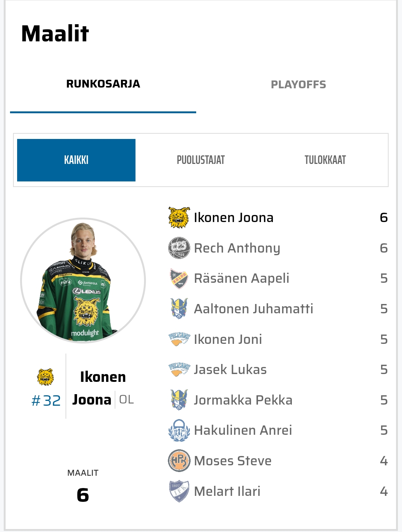Open Rech Anthony player link
Image resolution: width=402 pixels, height=532 pixels.
pos(237,248)
